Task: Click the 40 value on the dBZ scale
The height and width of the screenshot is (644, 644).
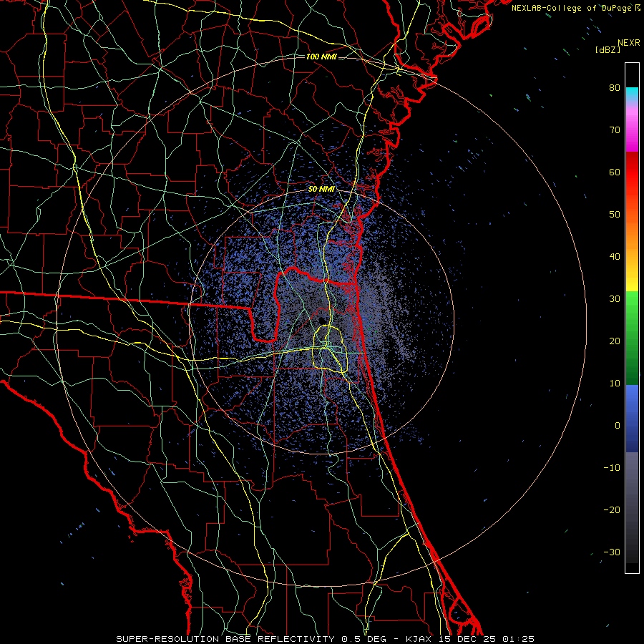Action: (x=615, y=257)
